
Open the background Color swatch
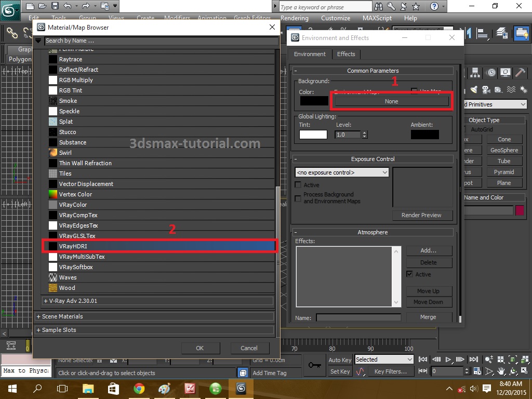click(314, 101)
